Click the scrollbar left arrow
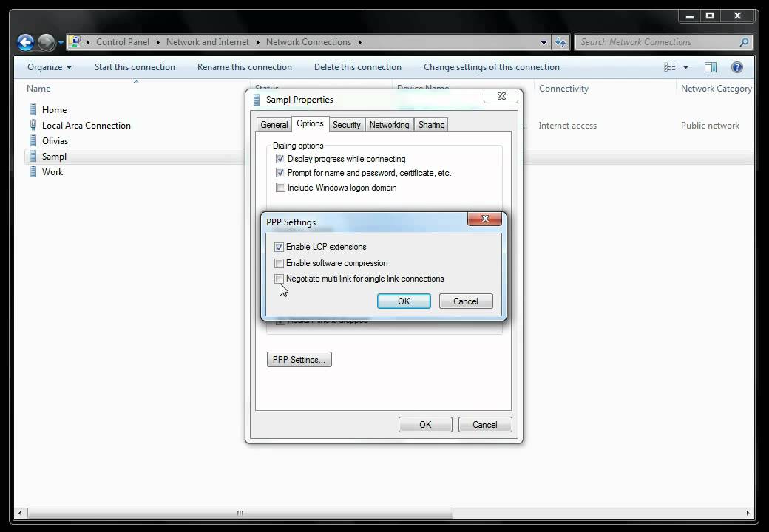 click(20, 513)
